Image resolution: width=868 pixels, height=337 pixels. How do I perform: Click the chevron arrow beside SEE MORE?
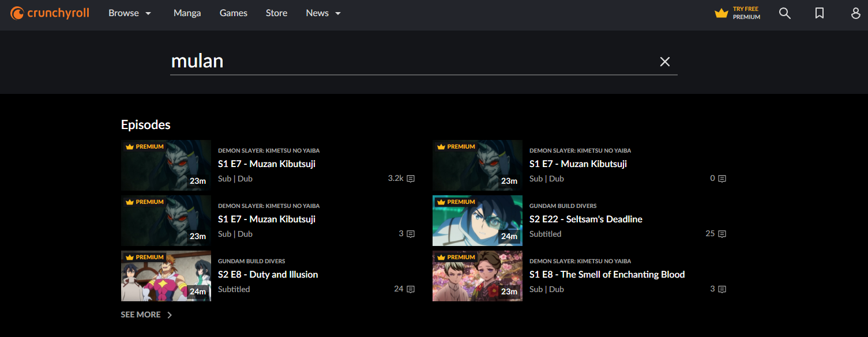(170, 315)
